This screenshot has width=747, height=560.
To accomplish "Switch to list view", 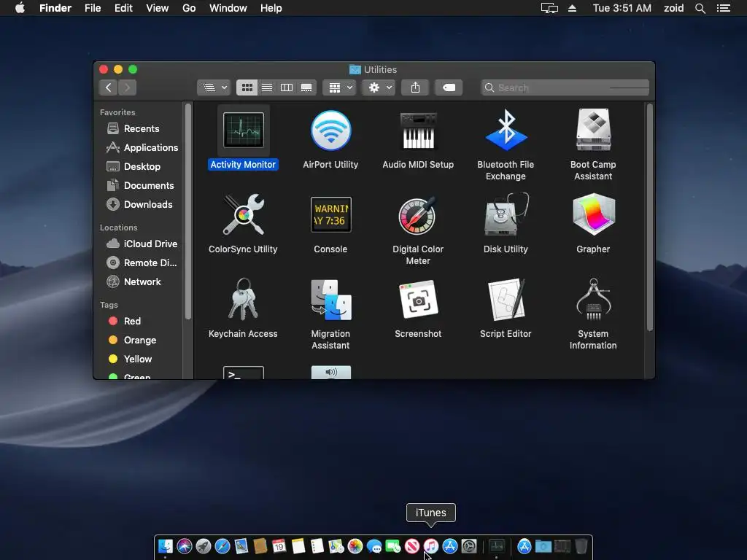I will pyautogui.click(x=267, y=87).
